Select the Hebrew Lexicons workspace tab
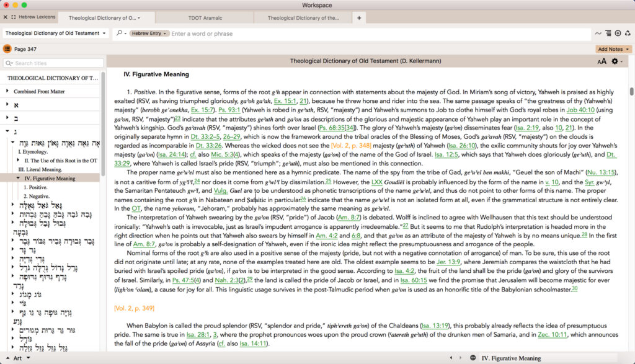Screen dimensions: 635x364 pyautogui.click(x=33, y=17)
